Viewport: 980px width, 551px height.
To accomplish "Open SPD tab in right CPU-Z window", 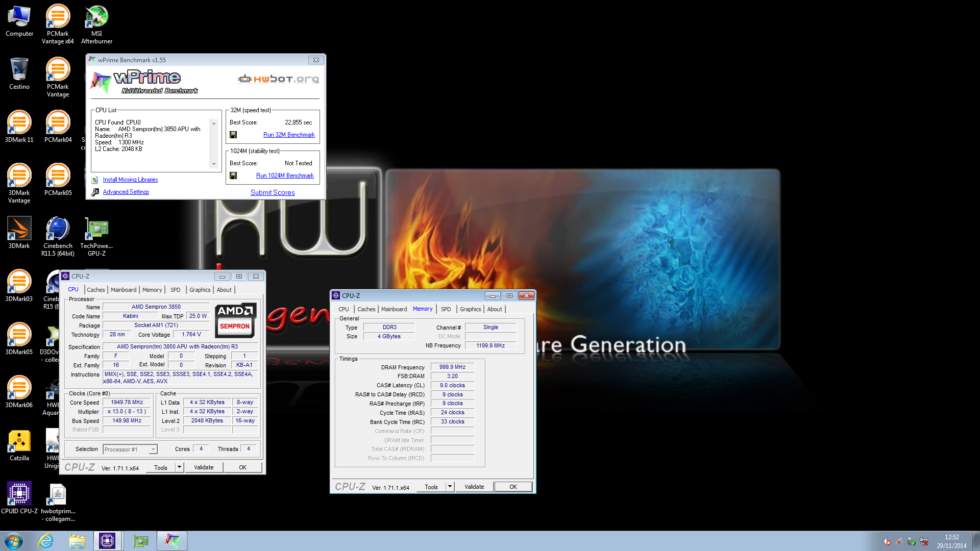I will click(446, 309).
